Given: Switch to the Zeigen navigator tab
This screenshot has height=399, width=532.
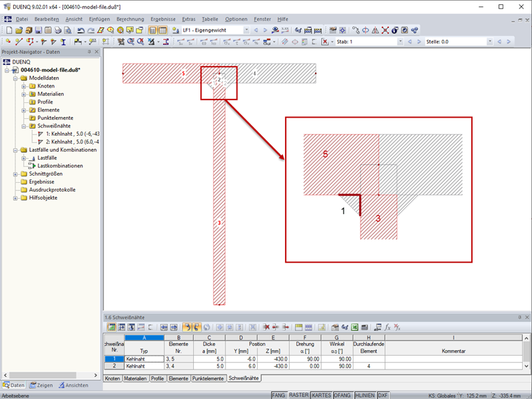Looking at the screenshot, I should [x=41, y=385].
